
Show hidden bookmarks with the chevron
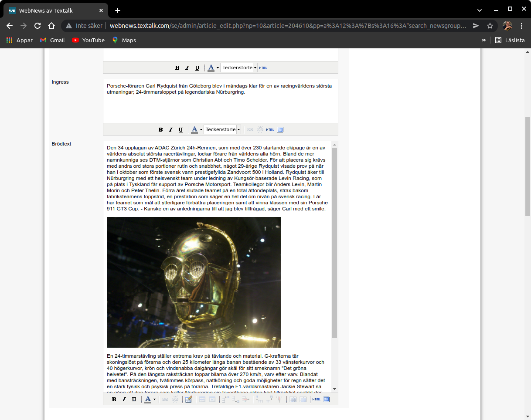[484, 40]
